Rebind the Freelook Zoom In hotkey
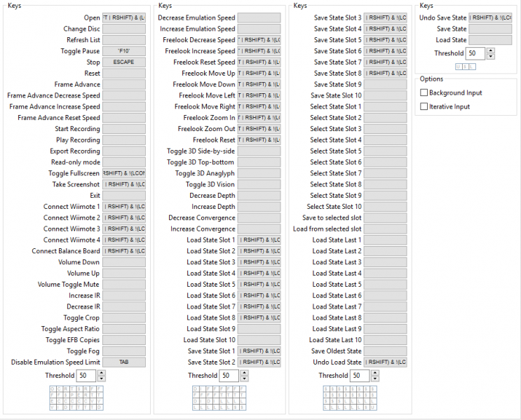Image resolution: width=521 pixels, height=420 pixels. click(259, 118)
